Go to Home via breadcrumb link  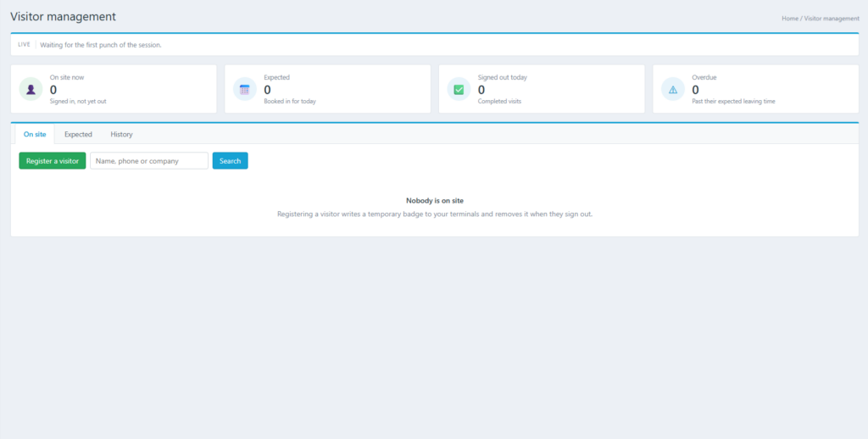pyautogui.click(x=790, y=19)
